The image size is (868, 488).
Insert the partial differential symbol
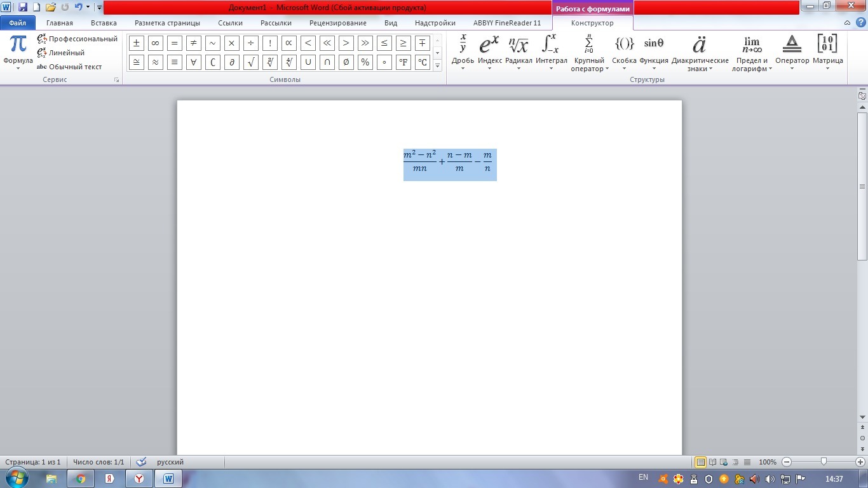click(231, 62)
